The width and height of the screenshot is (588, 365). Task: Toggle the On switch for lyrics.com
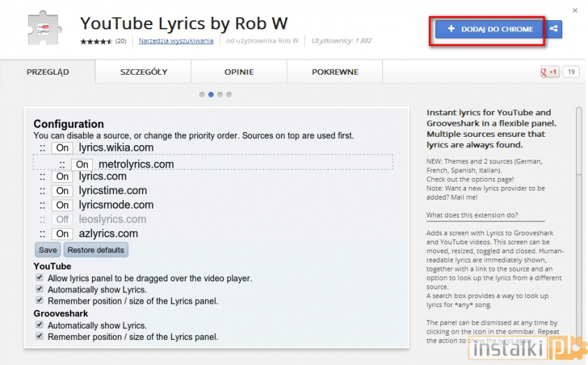pyautogui.click(x=62, y=177)
